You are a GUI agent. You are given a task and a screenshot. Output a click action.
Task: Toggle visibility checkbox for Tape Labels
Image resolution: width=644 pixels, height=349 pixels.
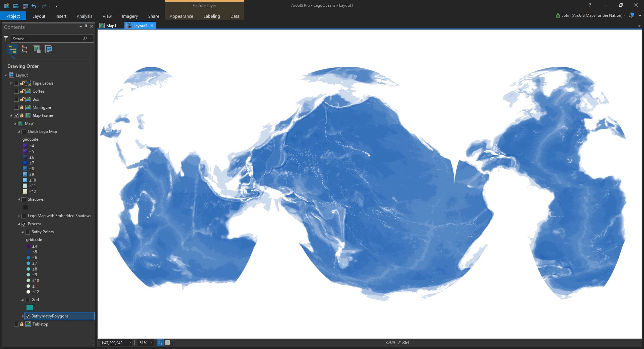point(16,83)
